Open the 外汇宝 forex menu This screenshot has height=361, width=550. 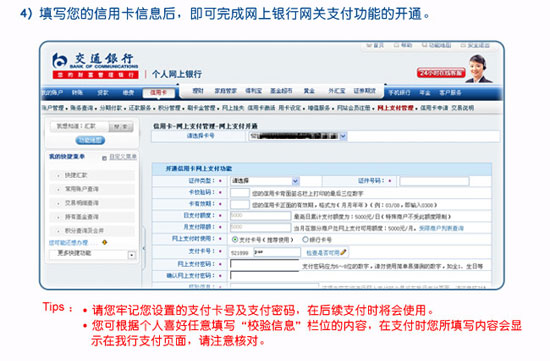(x=336, y=91)
